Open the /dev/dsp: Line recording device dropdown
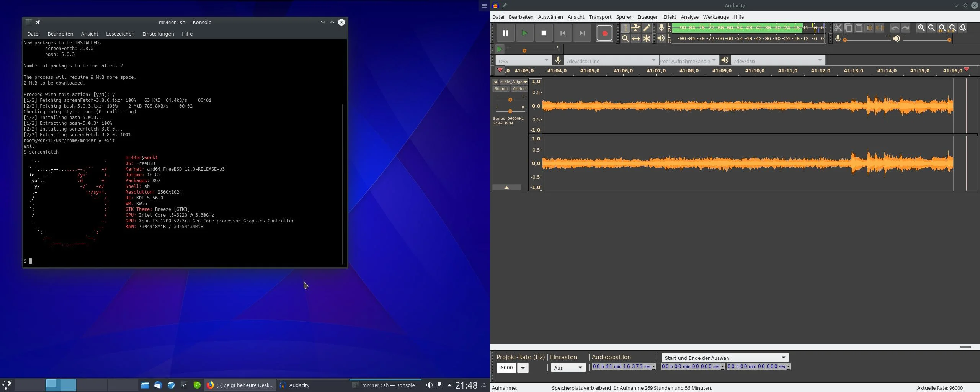The image size is (980, 392). (611, 60)
